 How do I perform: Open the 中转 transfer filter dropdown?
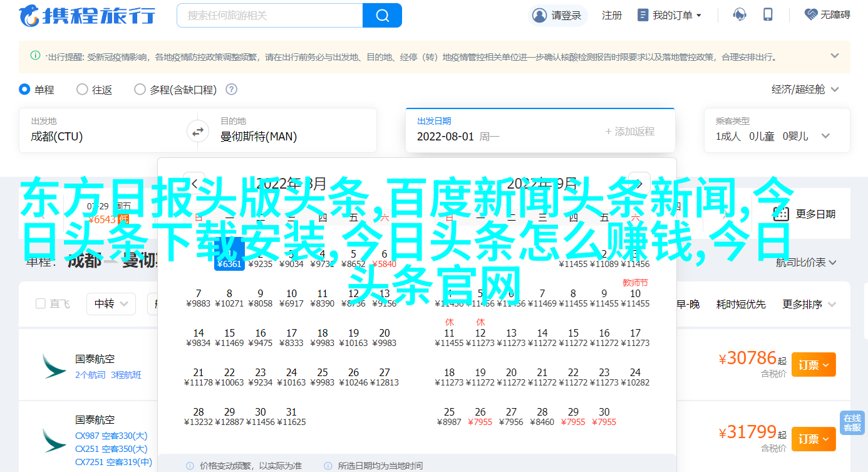[x=111, y=304]
